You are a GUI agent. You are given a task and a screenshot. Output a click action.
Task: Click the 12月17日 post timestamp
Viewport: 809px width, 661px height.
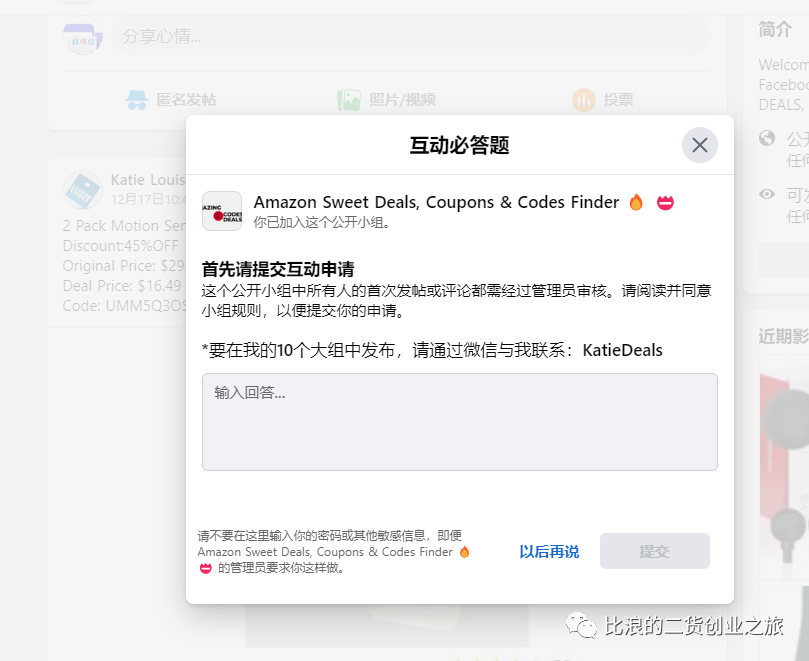point(148,199)
